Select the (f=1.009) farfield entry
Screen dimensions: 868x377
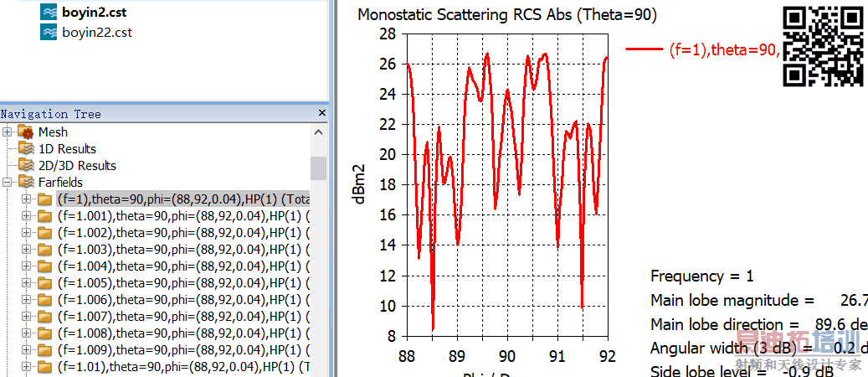(x=183, y=350)
